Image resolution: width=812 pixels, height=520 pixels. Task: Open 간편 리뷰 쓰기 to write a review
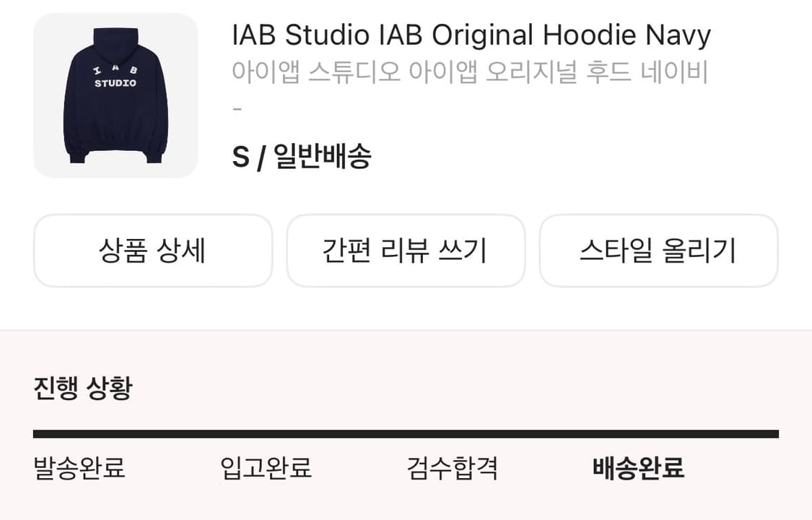(406, 251)
